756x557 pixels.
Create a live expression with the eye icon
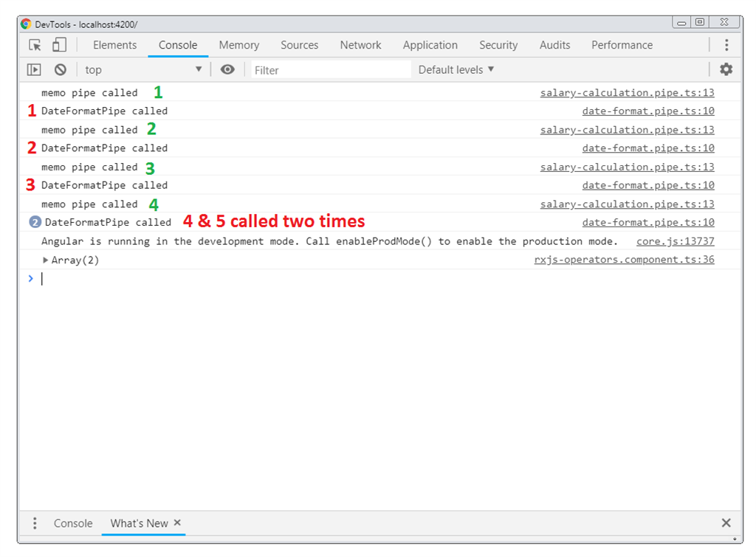tap(227, 69)
